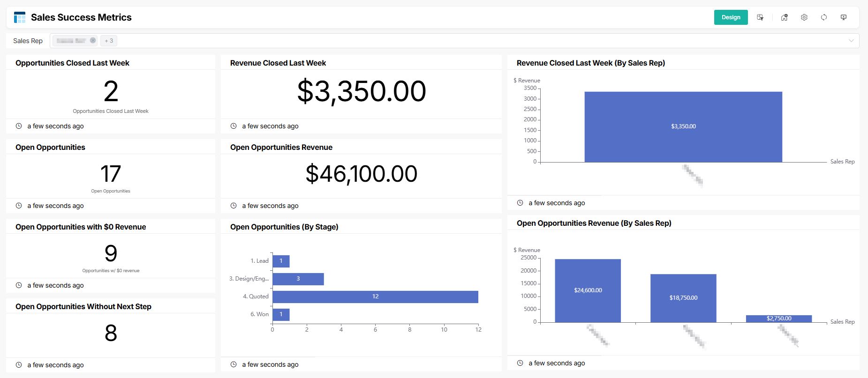Select the 3. Design/Eng bar

coord(298,279)
